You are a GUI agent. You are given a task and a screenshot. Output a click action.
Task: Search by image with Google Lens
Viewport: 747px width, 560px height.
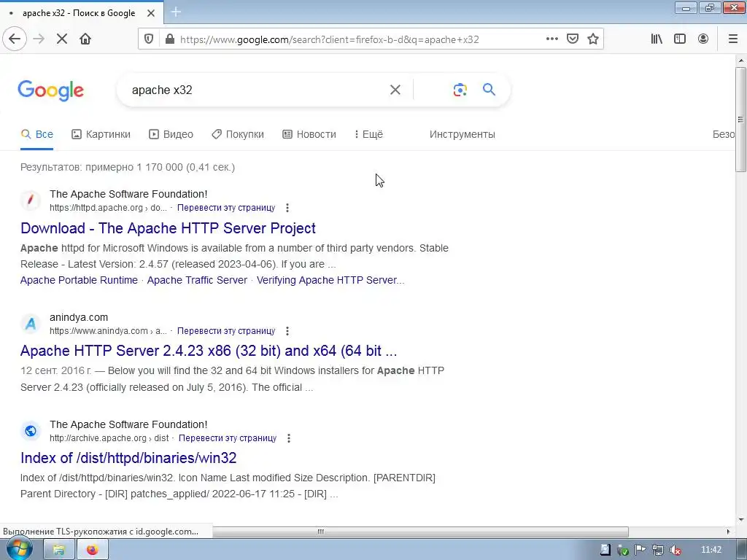[x=460, y=90]
